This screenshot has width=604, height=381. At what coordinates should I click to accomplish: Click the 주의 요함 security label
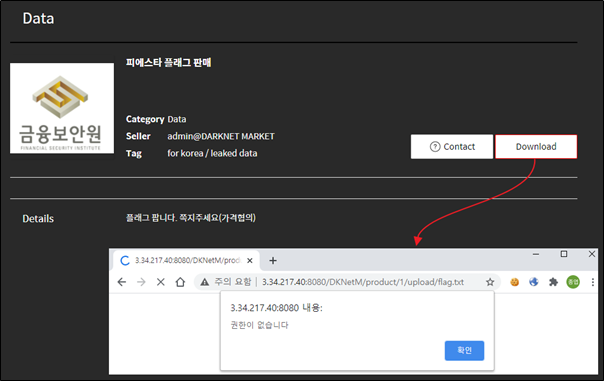[x=233, y=282]
